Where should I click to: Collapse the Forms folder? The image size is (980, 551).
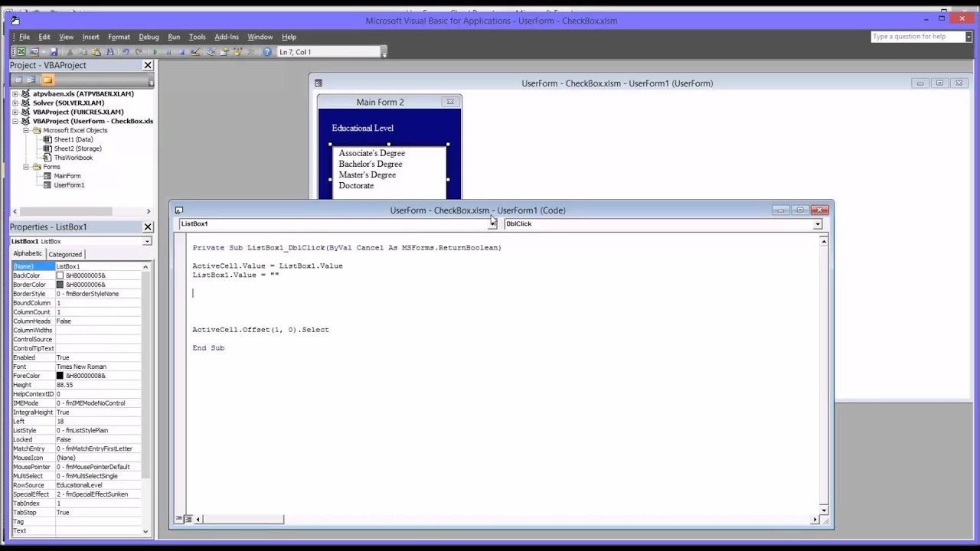25,167
